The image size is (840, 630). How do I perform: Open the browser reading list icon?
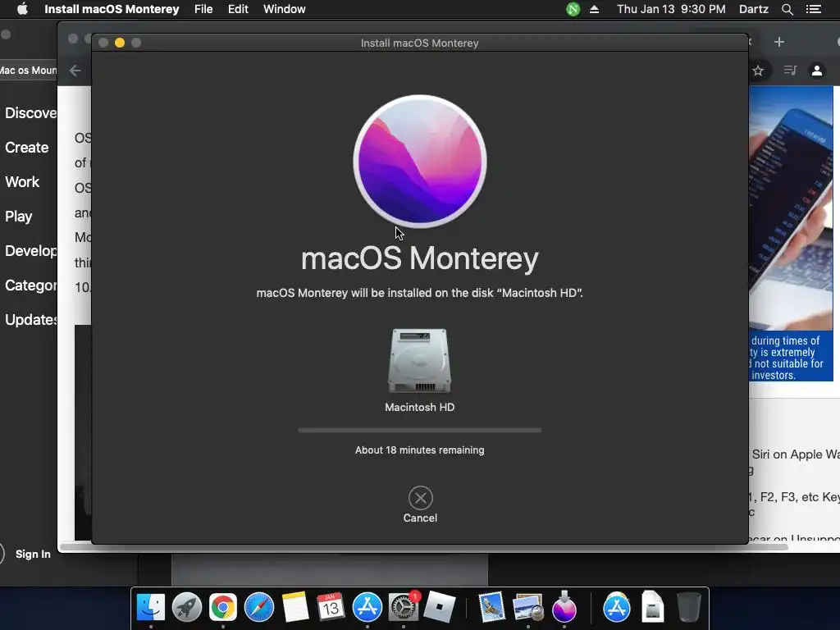coord(790,71)
